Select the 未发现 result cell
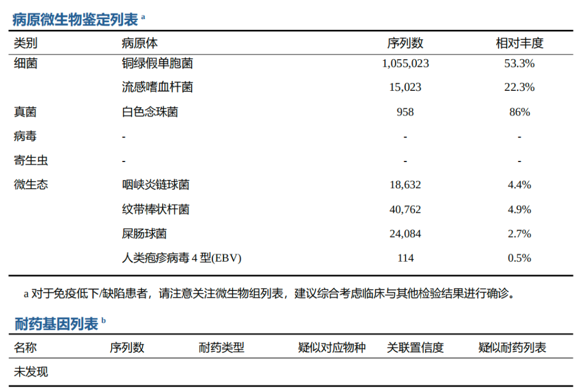This screenshot has width=588, height=391. point(31,372)
